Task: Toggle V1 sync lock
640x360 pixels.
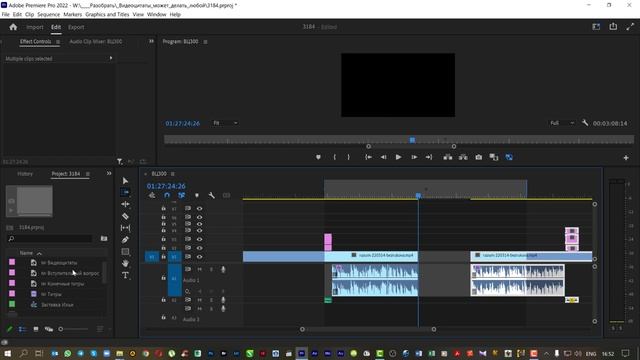Action: [x=188, y=257]
